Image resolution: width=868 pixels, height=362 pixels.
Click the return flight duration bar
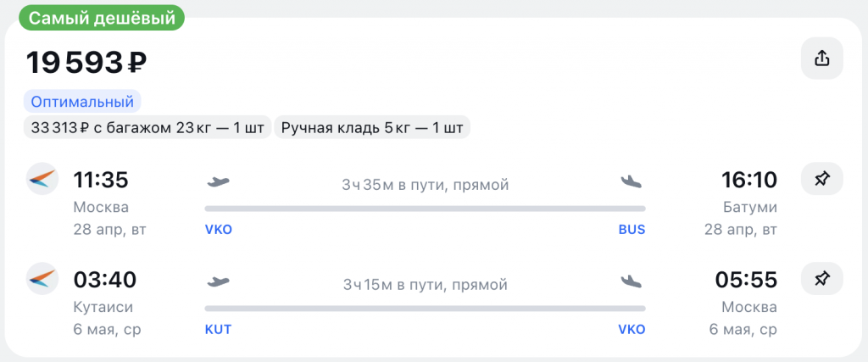(x=425, y=308)
